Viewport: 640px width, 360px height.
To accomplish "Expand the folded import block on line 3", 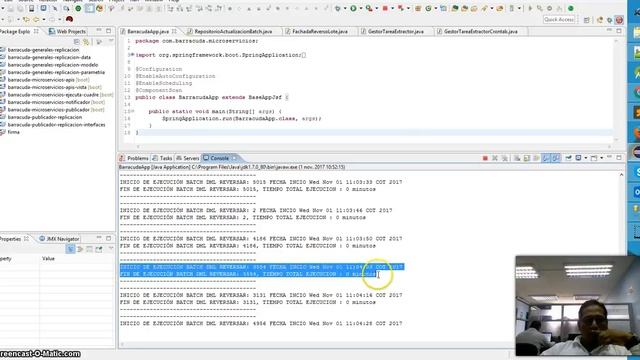I will click(133, 55).
